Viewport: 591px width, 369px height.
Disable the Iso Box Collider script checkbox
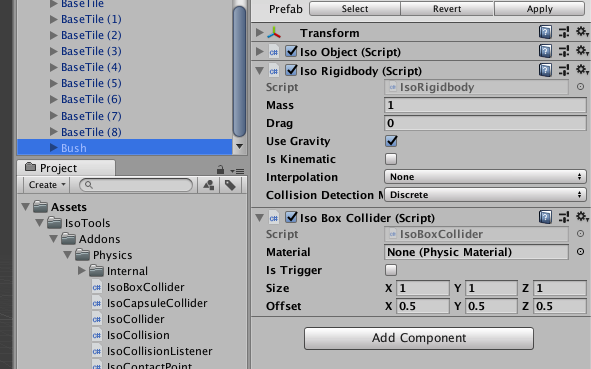click(x=291, y=217)
